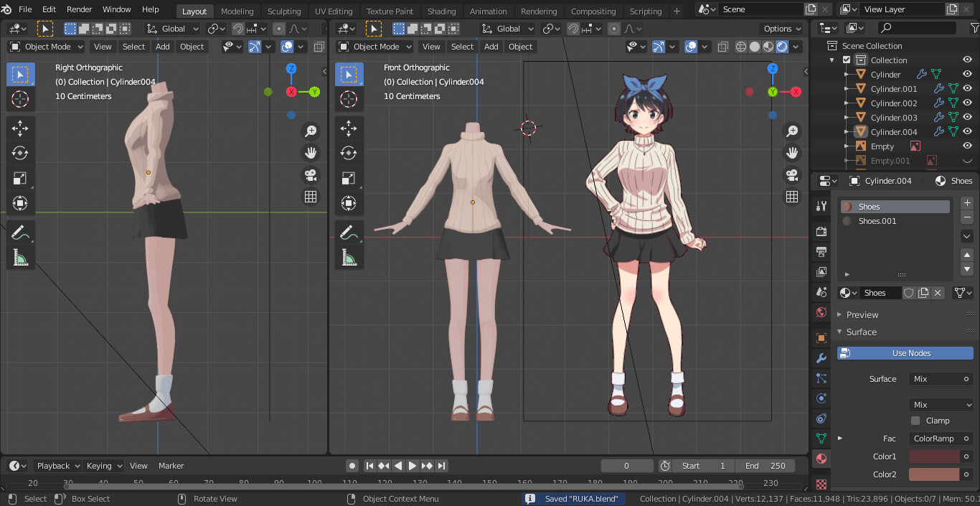Click the Use Nodes button
Image resolution: width=980 pixels, height=506 pixels.
pyautogui.click(x=905, y=353)
